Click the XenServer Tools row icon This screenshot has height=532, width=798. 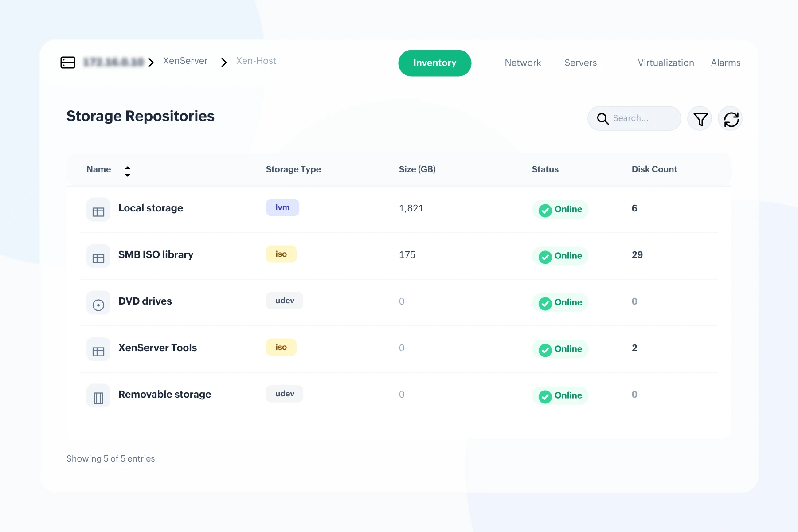coord(98,349)
